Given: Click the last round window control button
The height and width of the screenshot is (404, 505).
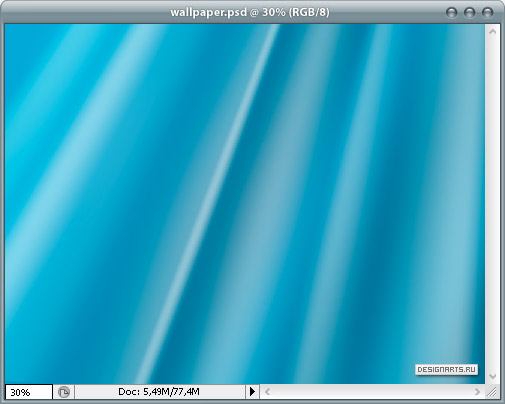Looking at the screenshot, I should 488,13.
